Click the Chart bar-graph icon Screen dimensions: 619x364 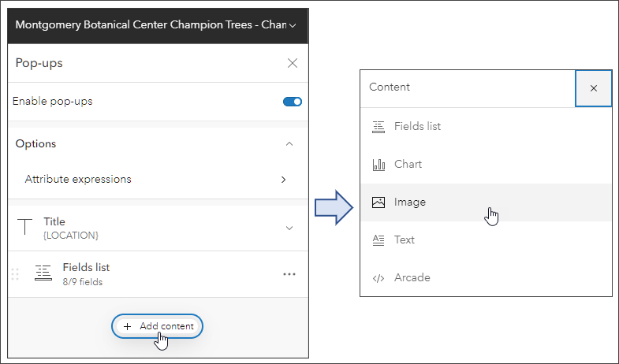[x=378, y=165]
